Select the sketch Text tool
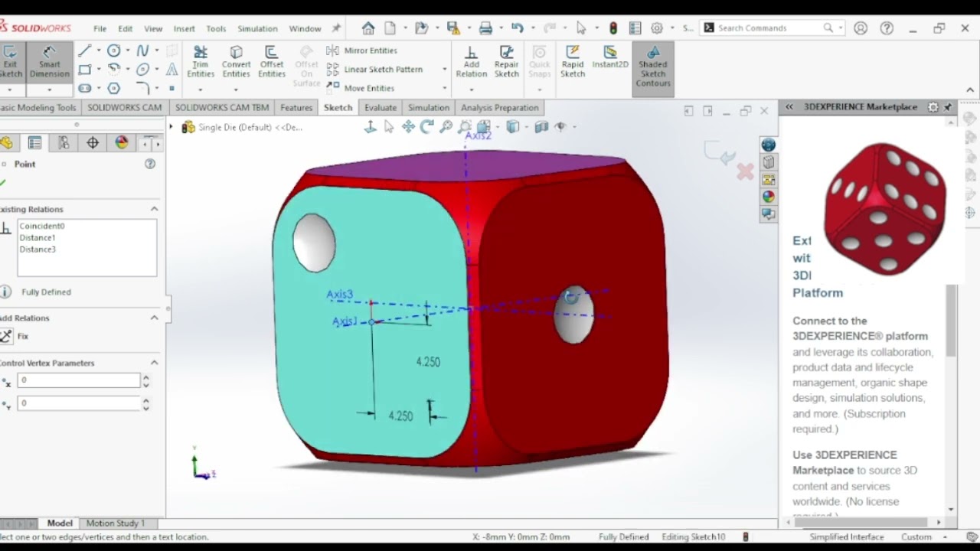The image size is (980, 551). pyautogui.click(x=172, y=70)
